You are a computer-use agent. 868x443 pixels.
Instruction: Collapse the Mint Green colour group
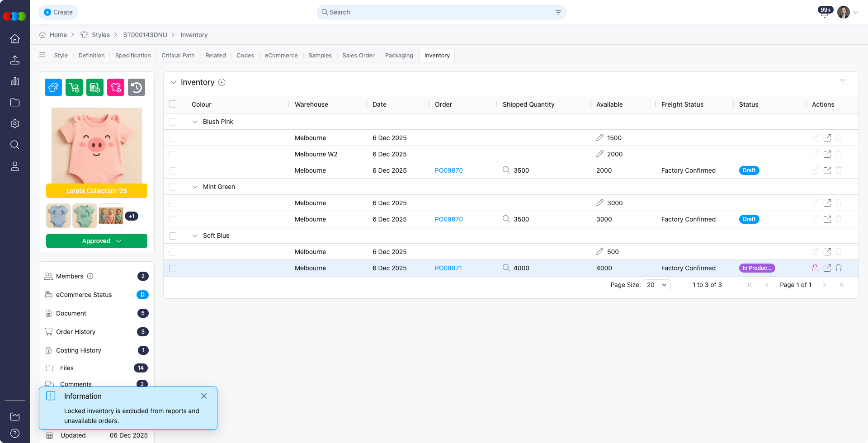tap(195, 187)
